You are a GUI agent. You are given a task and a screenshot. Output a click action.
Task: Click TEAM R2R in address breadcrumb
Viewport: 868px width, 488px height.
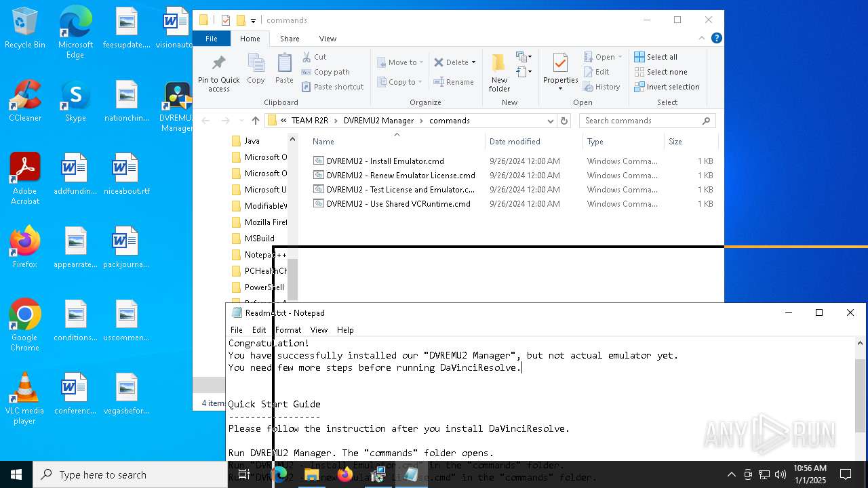coord(310,121)
